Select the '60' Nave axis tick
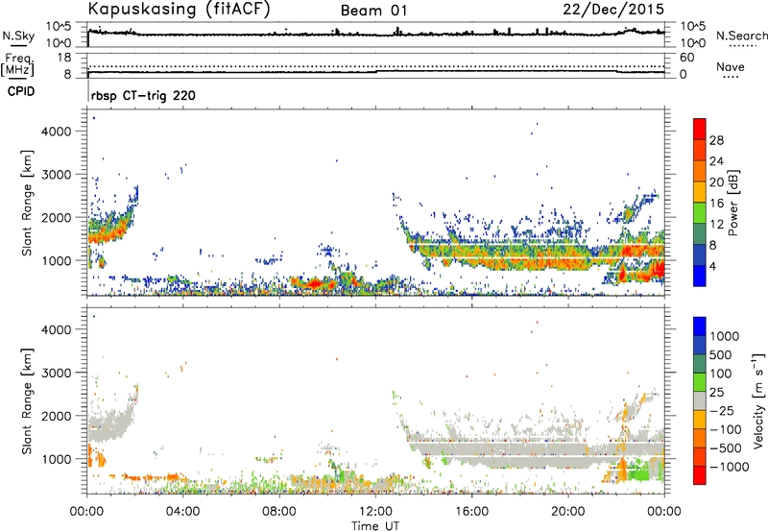Image resolution: width=768 pixels, height=532 pixels. tap(686, 58)
